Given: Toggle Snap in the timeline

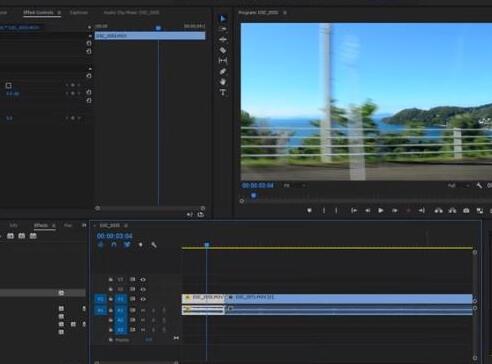Looking at the screenshot, I should coord(114,245).
